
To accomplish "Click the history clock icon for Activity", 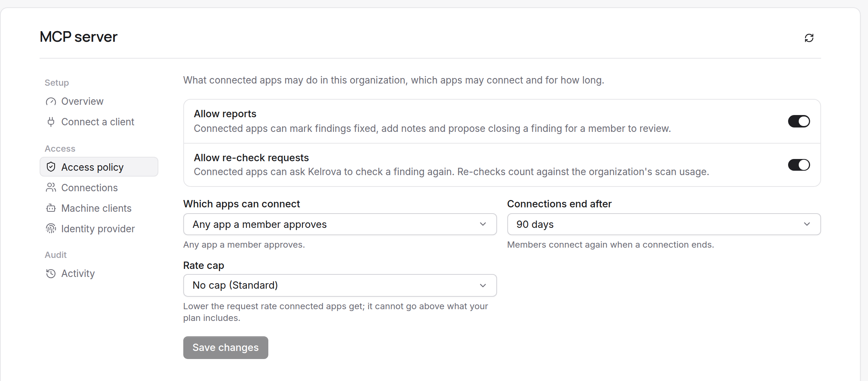I will (x=51, y=274).
